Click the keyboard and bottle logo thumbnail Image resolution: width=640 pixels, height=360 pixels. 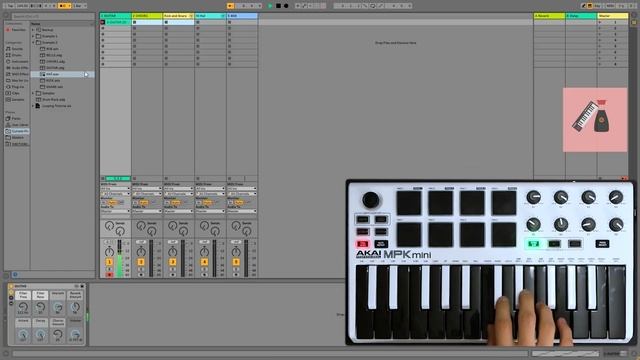595,120
